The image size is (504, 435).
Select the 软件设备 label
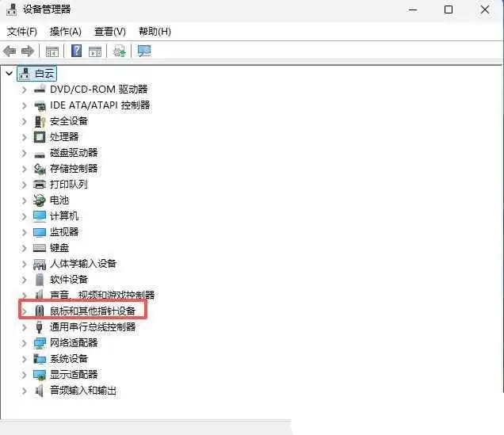[69, 280]
